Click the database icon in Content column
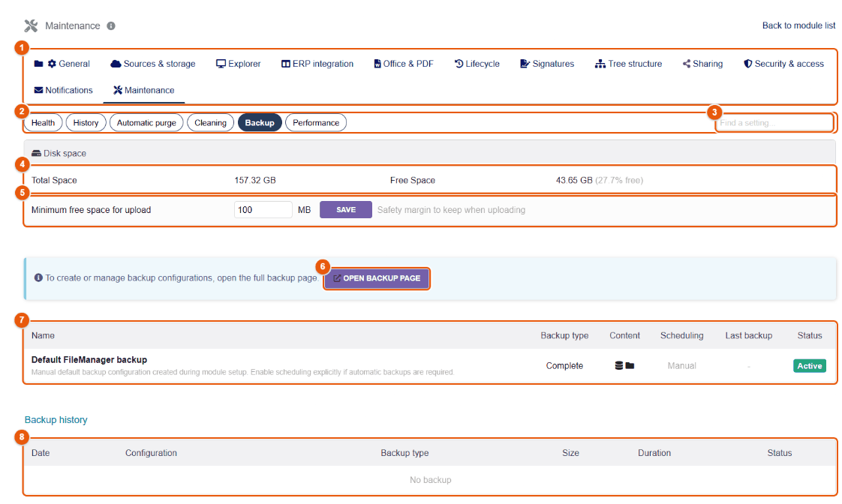 [x=619, y=365]
